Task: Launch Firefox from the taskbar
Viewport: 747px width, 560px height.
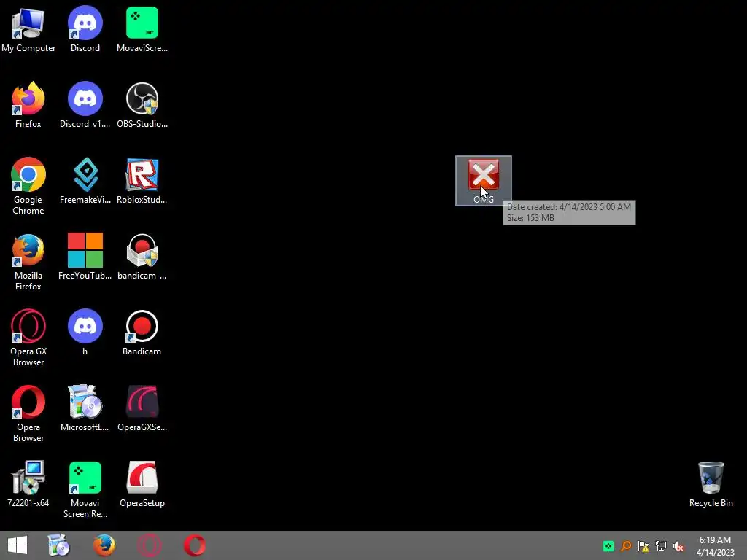Action: (104, 545)
